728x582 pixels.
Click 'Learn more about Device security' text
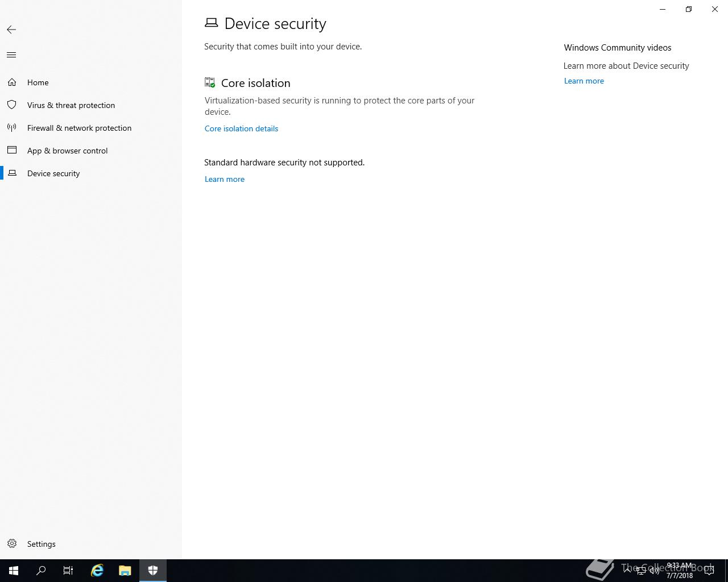click(626, 66)
